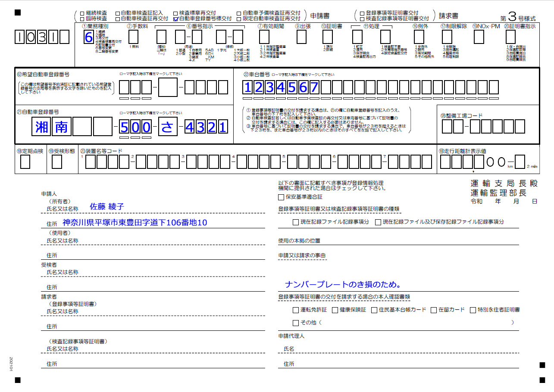Select the 現在記録ファイル記録事項分 checkbox
The image size is (554, 392).
(295, 222)
